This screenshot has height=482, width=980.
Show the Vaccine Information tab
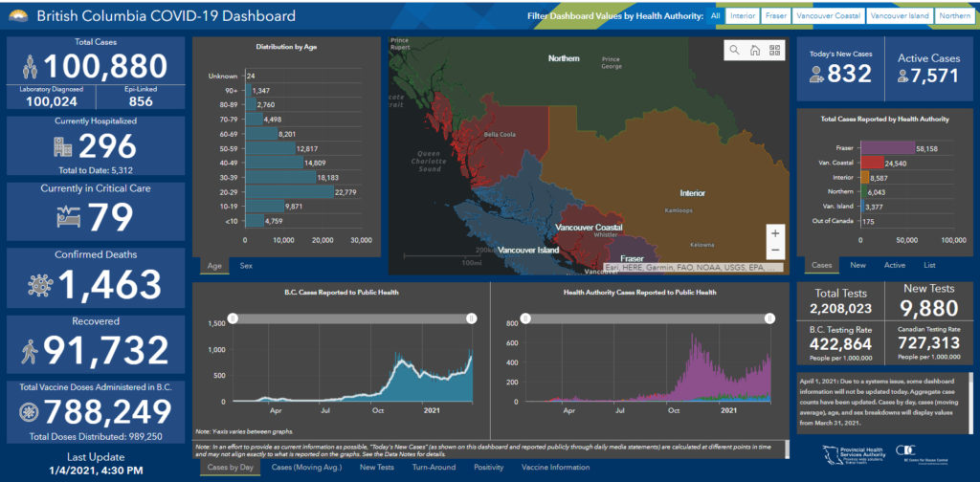(x=555, y=468)
